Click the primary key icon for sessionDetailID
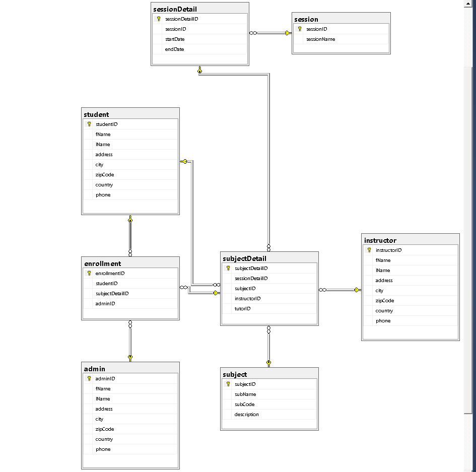 158,19
